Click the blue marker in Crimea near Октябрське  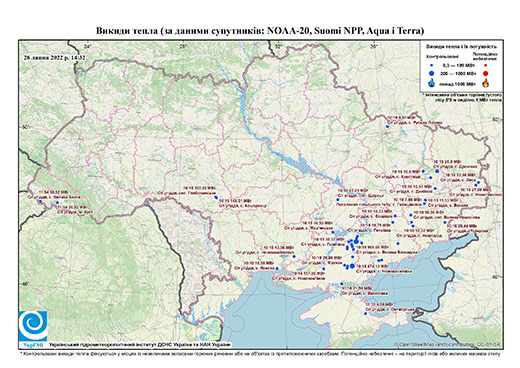coord(366,313)
